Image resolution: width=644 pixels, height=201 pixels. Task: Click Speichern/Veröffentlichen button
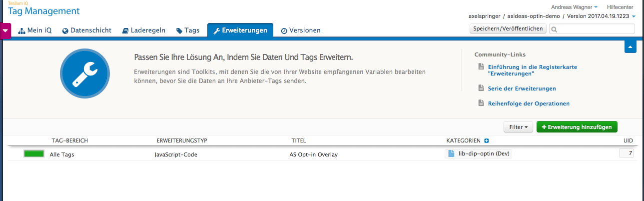[508, 29]
